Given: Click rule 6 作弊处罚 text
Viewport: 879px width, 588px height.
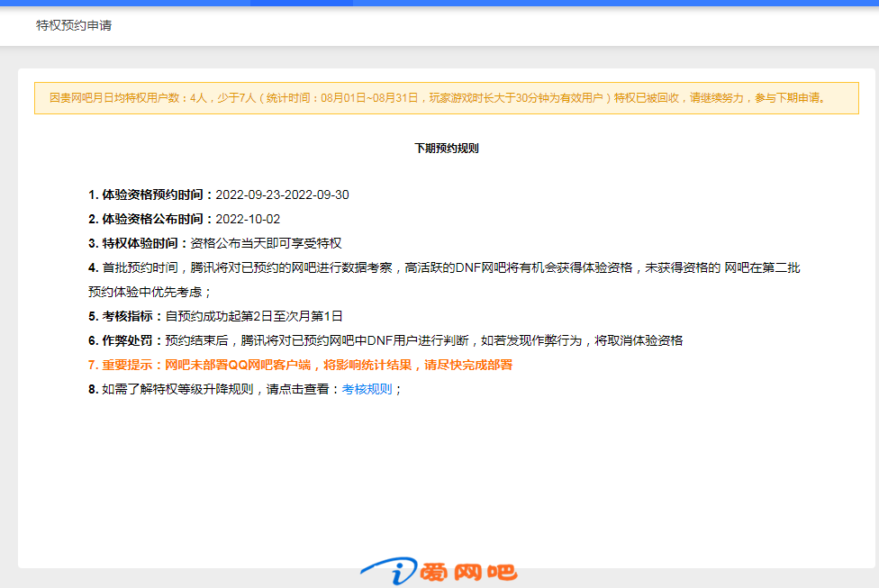Looking at the screenshot, I should [x=385, y=340].
